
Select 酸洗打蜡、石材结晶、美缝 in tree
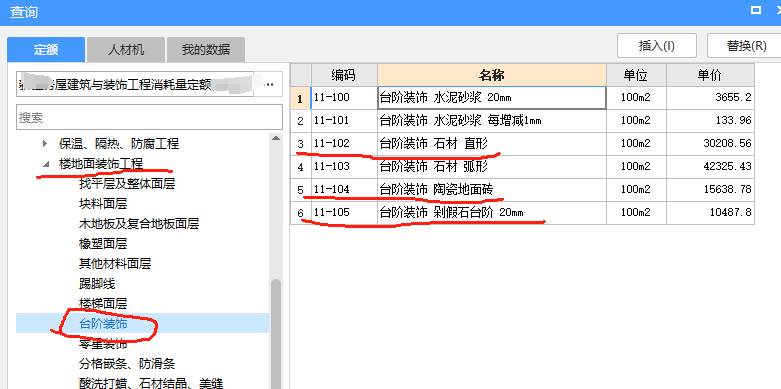pos(151,383)
